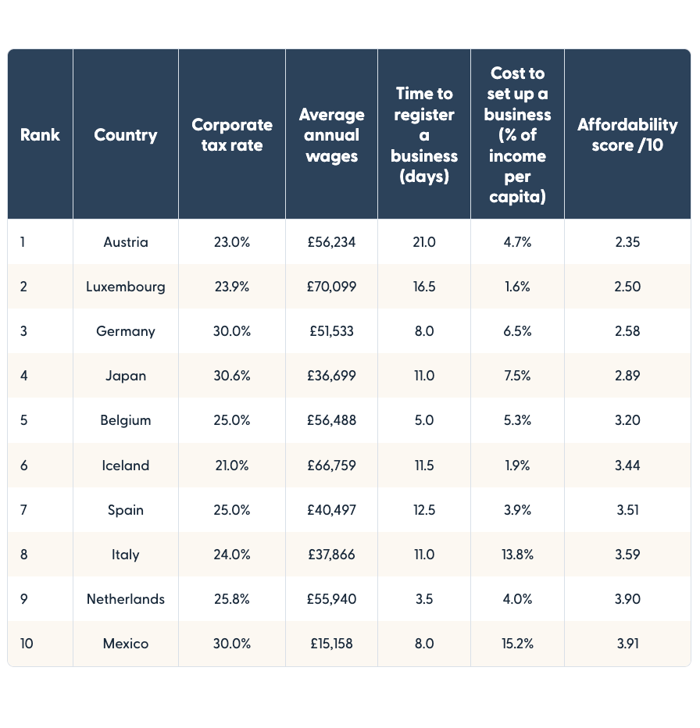
Task: Select the Cost to set up a business header
Action: [x=517, y=135]
